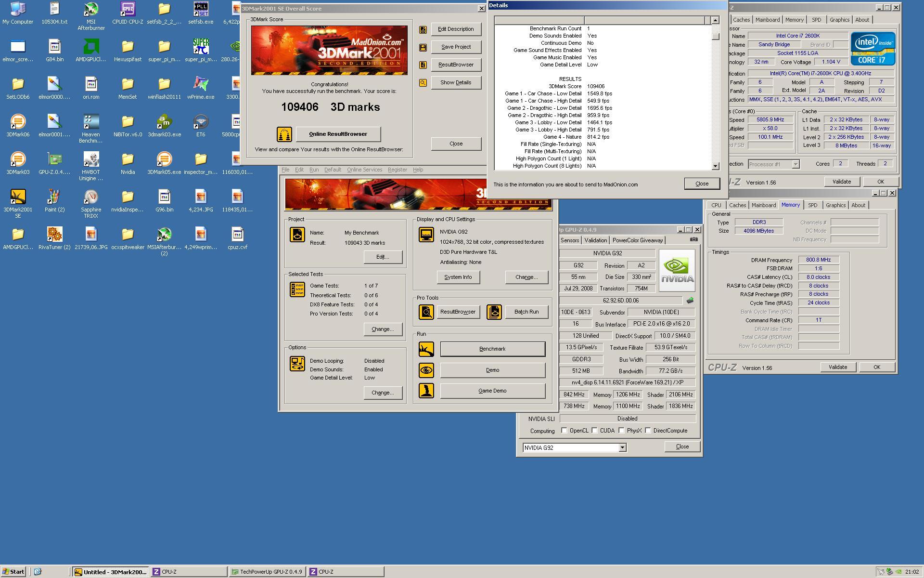Click the Save Project floppy icon
Screen dimensions: 924x578
pos(423,47)
